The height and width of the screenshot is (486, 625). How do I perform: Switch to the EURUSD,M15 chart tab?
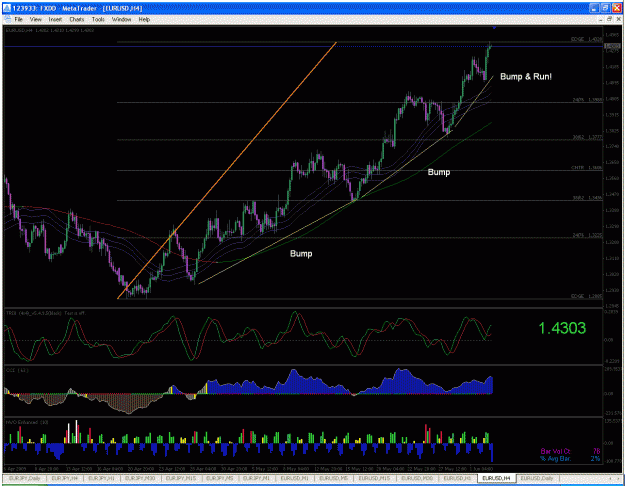[374, 478]
